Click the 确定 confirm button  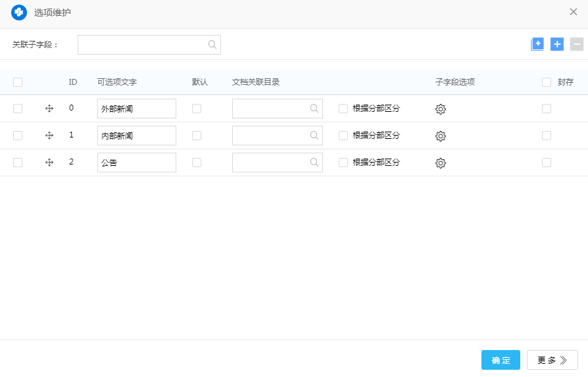[501, 360]
